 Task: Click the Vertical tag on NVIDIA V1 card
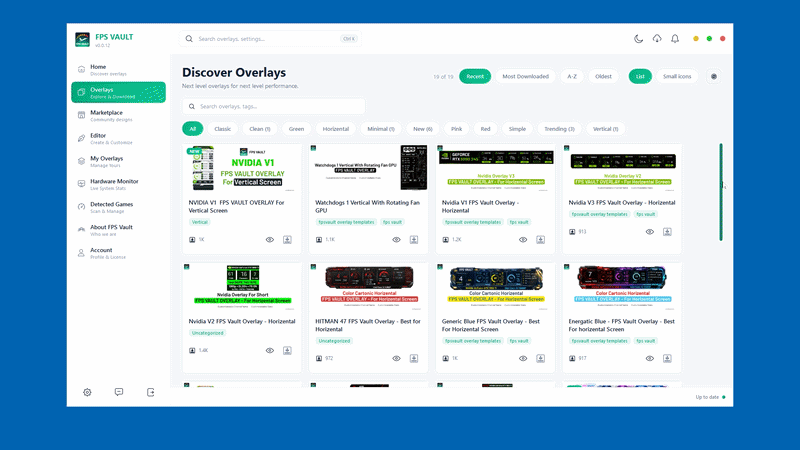tap(200, 222)
